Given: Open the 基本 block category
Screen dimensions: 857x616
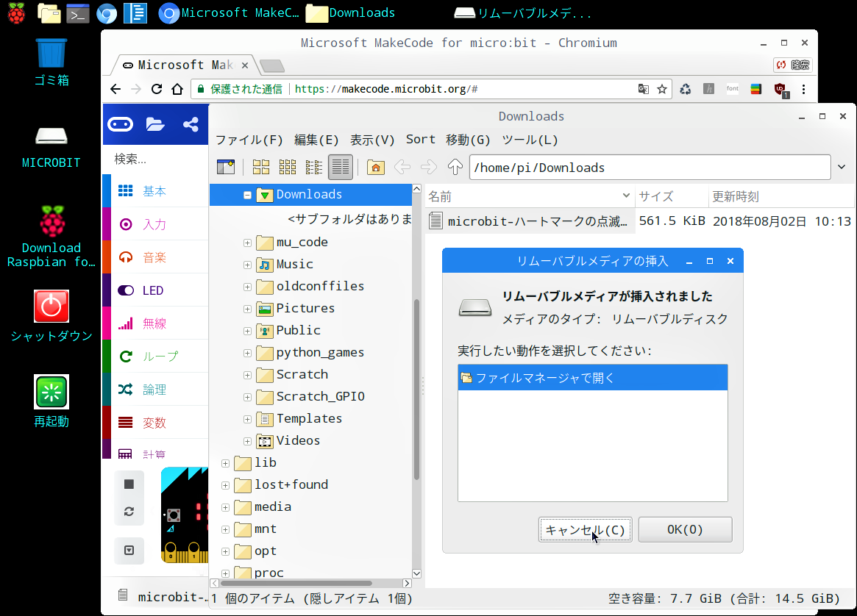Looking at the screenshot, I should 156,191.
